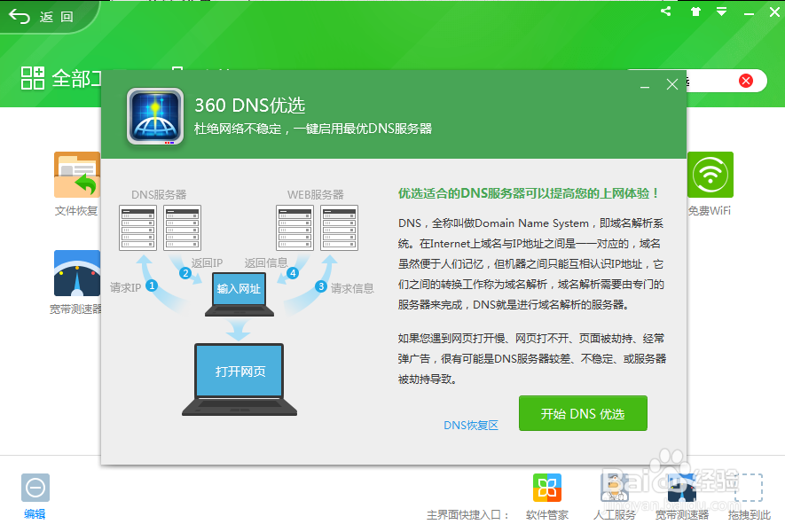Click the 输入网址 laptop in diagram
The height and width of the screenshot is (532, 785).
[x=239, y=295]
